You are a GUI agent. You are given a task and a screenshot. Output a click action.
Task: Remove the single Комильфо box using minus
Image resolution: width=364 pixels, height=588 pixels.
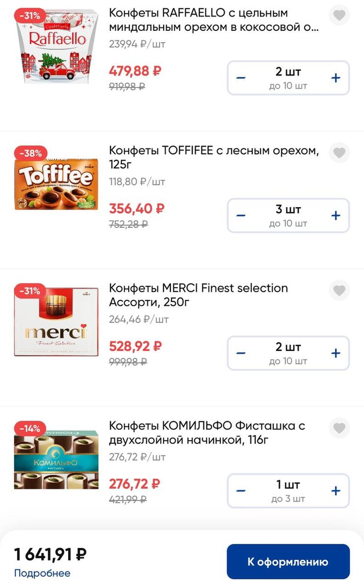241,491
